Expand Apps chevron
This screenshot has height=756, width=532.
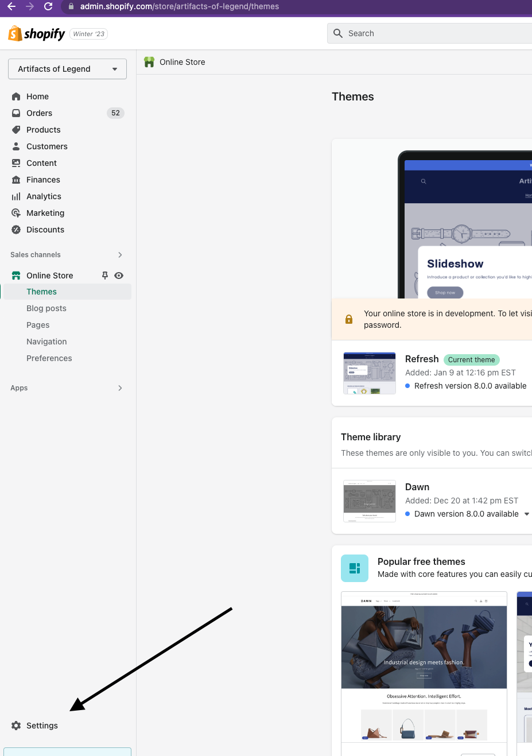(x=120, y=388)
